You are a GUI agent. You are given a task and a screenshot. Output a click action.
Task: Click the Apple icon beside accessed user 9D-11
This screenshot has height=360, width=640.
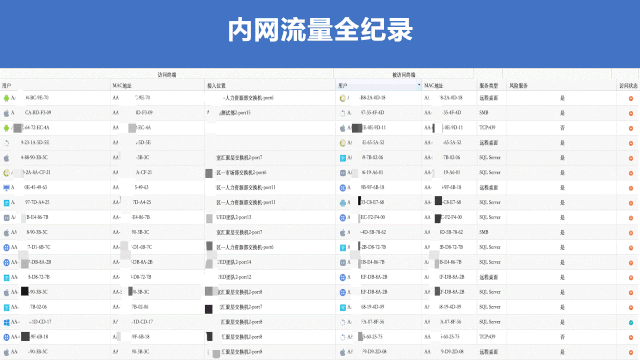[x=343, y=128]
